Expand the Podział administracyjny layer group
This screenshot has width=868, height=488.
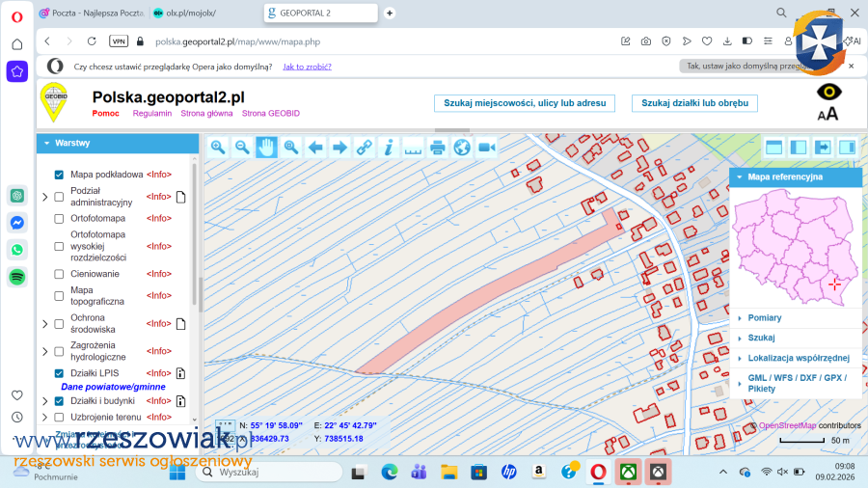pos(44,197)
